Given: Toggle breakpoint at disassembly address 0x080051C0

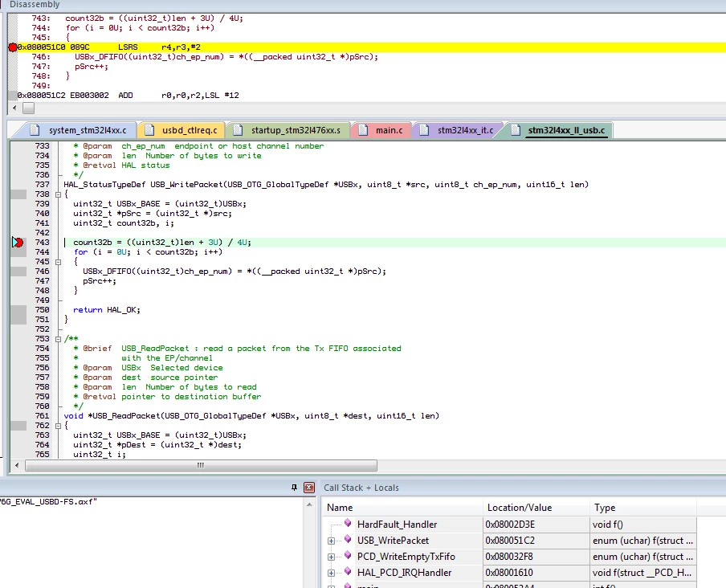Looking at the screenshot, I should pos(13,47).
